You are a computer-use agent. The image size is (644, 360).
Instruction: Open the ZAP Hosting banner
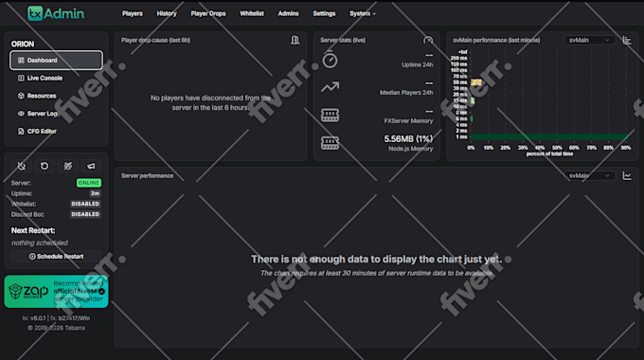(x=56, y=292)
